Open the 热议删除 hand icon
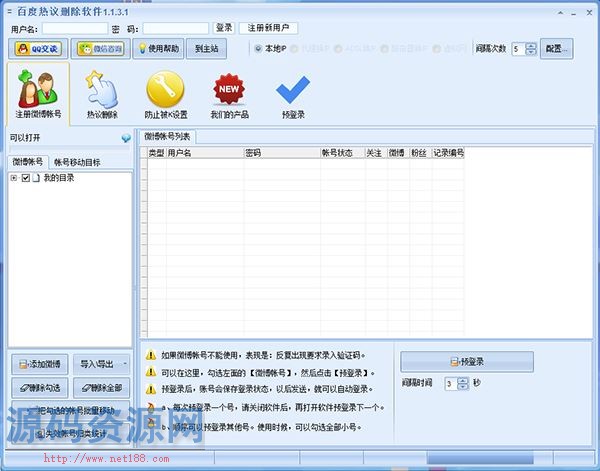The image size is (600, 471). click(x=102, y=94)
